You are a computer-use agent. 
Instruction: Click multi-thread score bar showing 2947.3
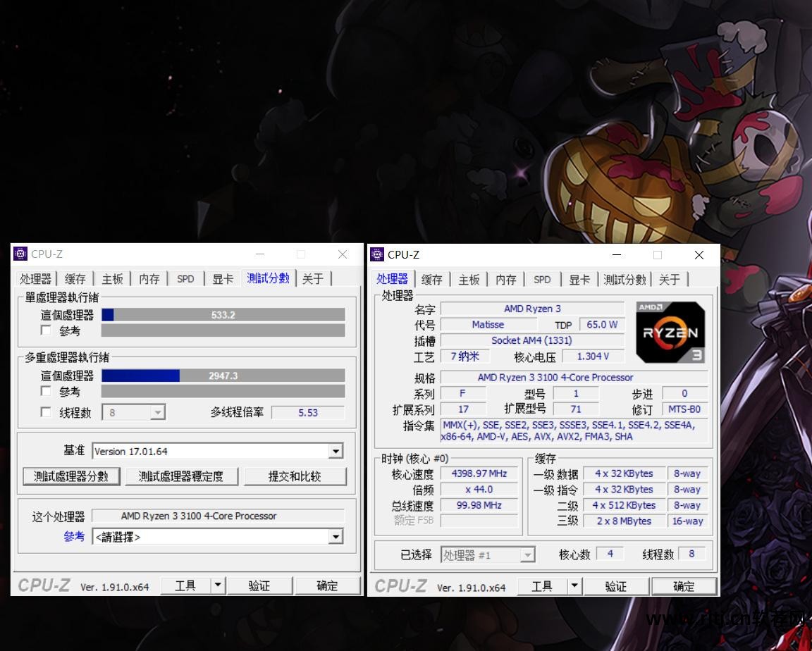(x=223, y=376)
